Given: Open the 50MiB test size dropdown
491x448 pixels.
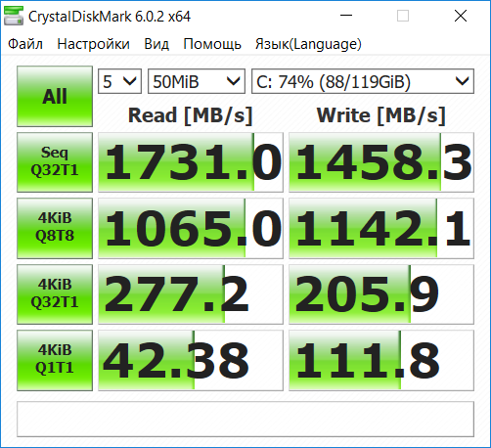Looking at the screenshot, I should (x=197, y=81).
